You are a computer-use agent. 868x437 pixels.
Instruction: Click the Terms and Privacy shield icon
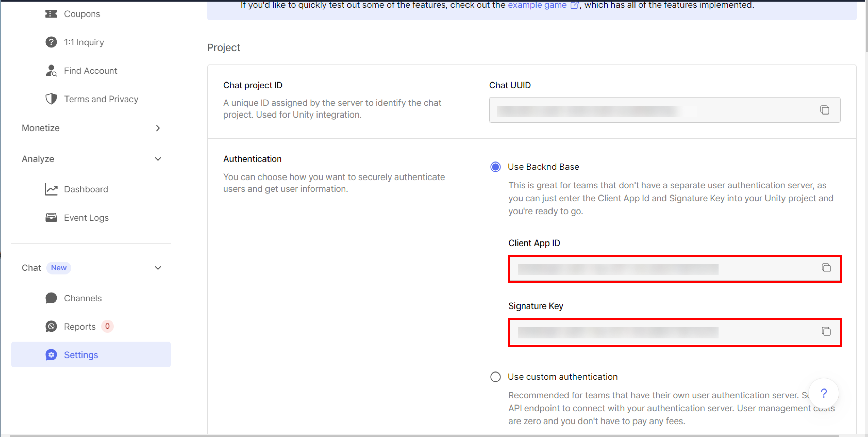click(x=51, y=99)
